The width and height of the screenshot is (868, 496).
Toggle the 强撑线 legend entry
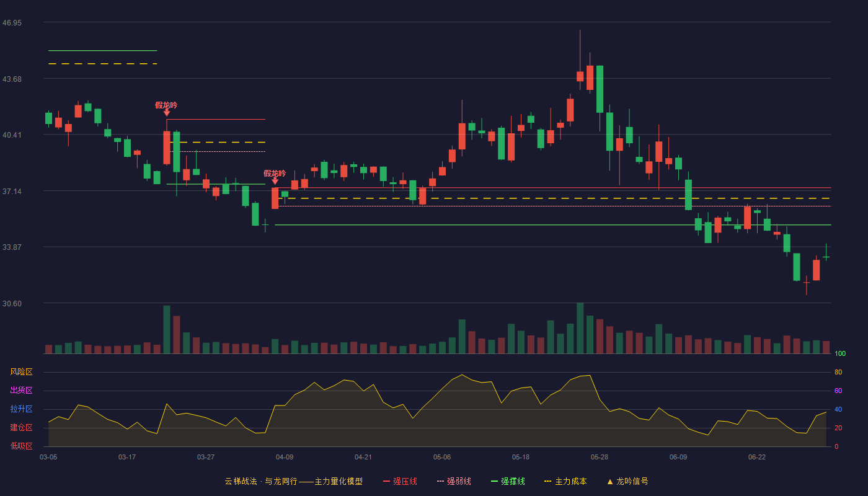(x=508, y=481)
